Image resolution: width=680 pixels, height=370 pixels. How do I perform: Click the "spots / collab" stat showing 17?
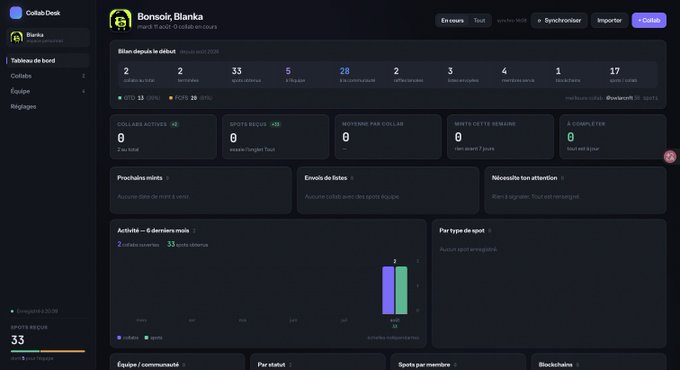click(631, 75)
